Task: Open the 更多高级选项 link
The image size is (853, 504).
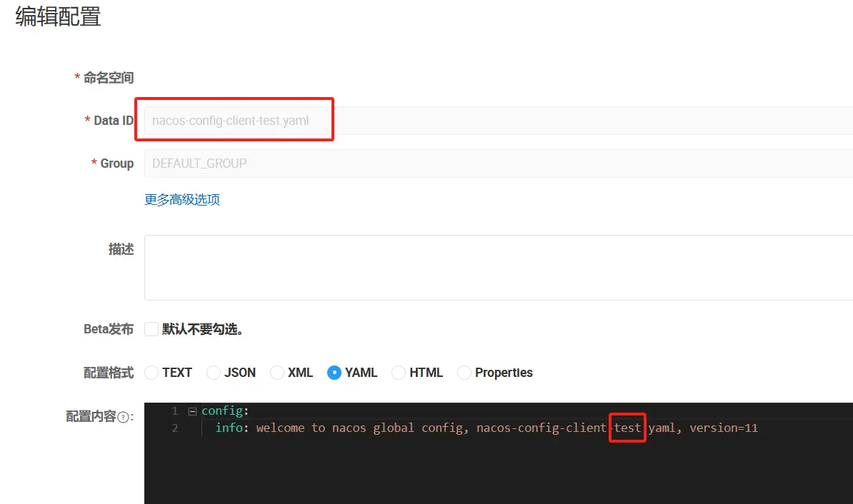Action: click(x=182, y=200)
